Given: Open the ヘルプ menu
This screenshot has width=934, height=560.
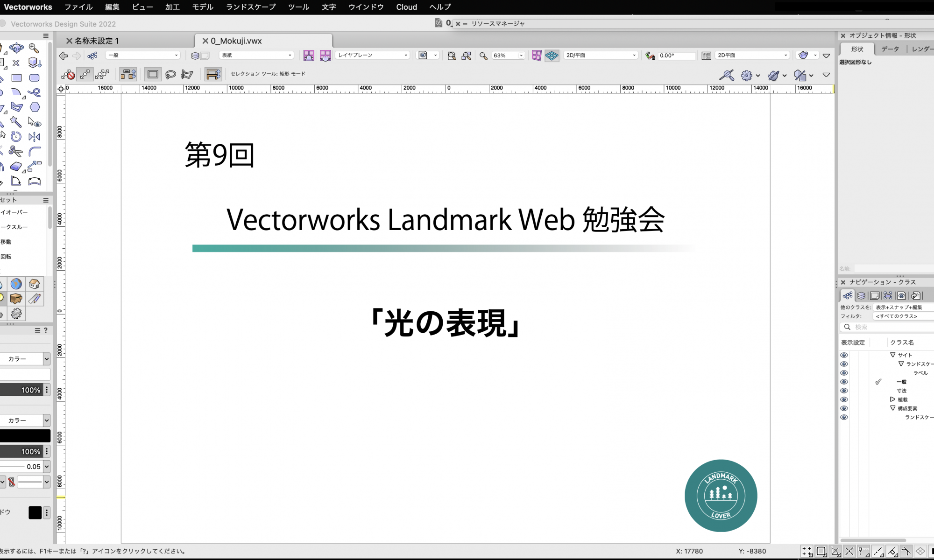Looking at the screenshot, I should coord(440,7).
